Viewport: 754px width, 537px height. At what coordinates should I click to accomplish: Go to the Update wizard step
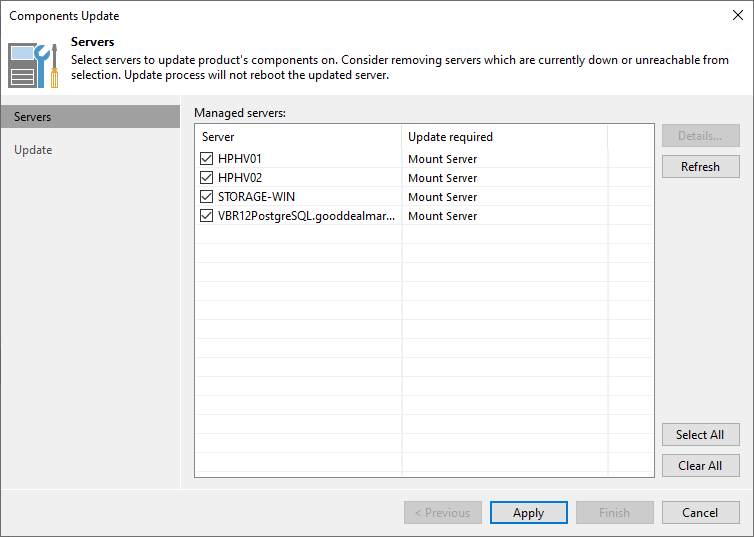click(x=33, y=150)
